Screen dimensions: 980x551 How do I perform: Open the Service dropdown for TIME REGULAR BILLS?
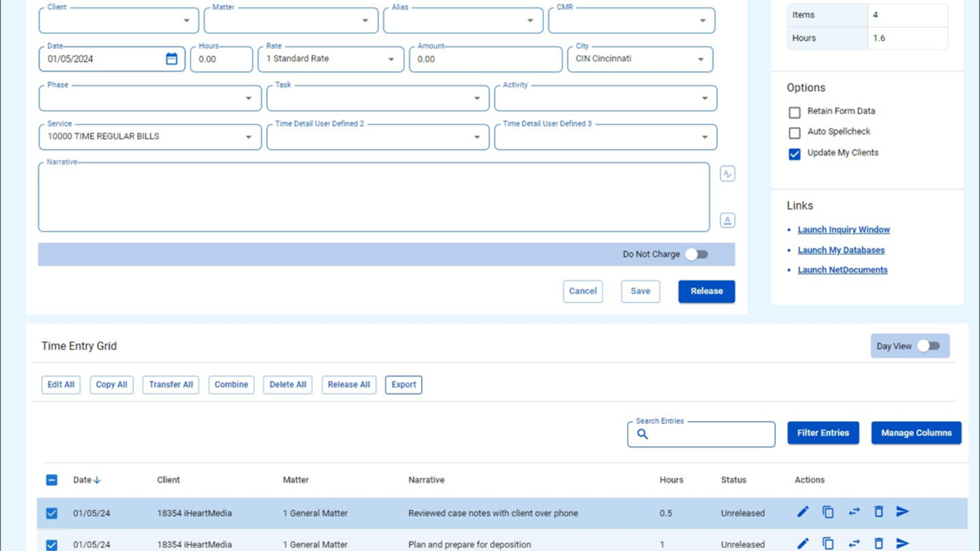(248, 137)
